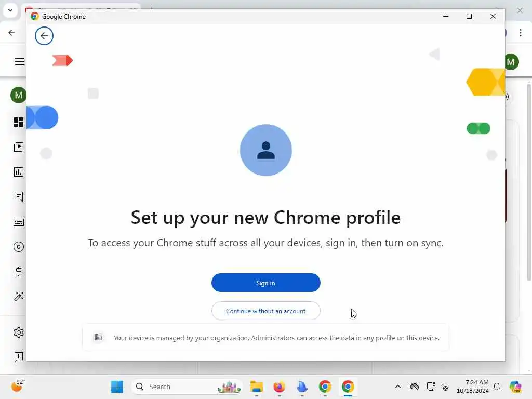Screen dimensions: 532x399
Task: Open Customization wand icon in the background sidebar
Action: point(19,297)
